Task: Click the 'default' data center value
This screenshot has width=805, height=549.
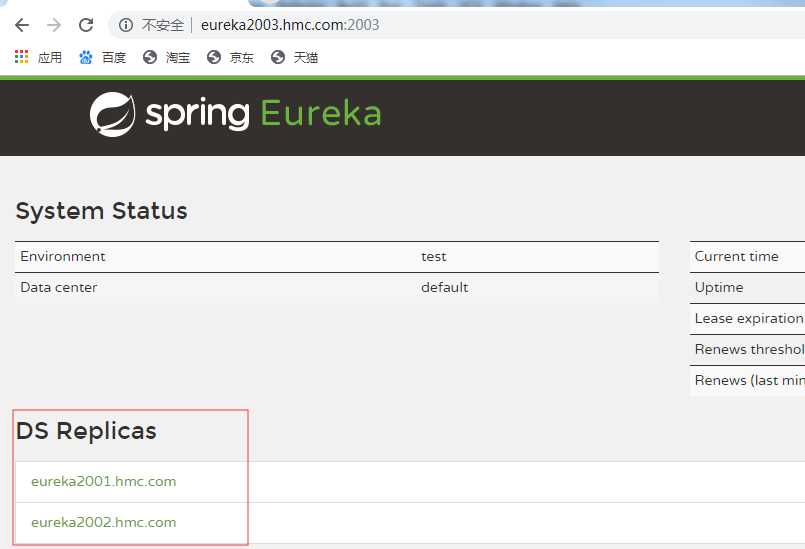Action: click(445, 287)
